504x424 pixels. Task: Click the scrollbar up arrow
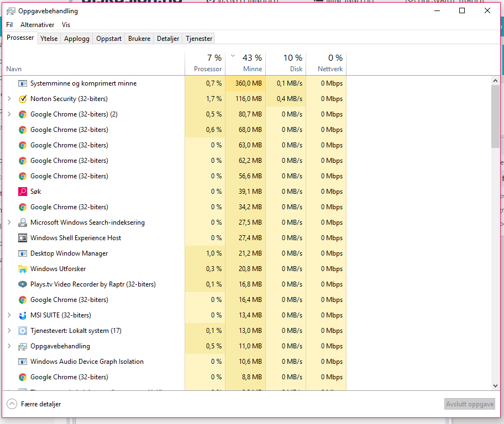coord(495,81)
